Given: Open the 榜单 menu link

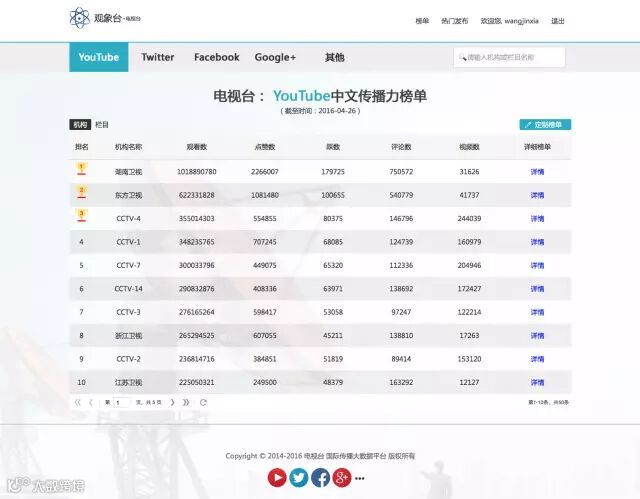Looking at the screenshot, I should click(422, 21).
